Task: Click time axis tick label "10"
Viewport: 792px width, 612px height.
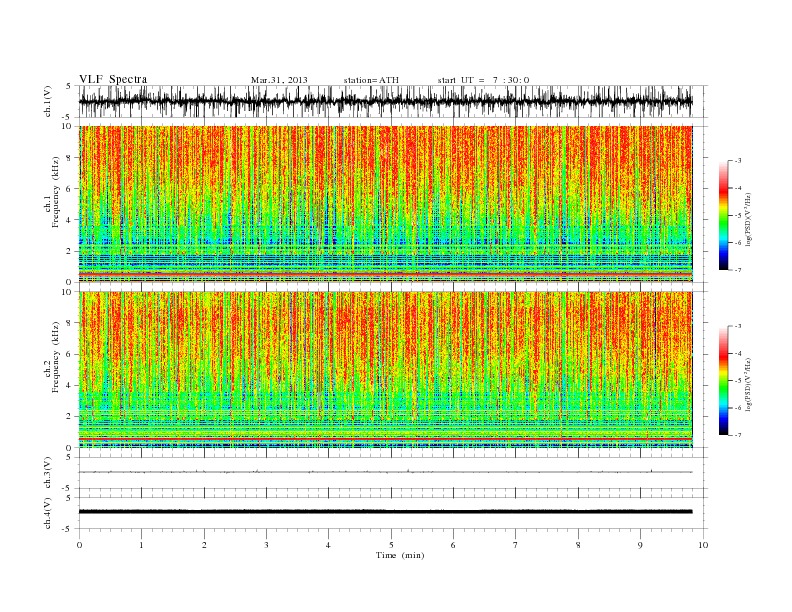Action: point(703,545)
